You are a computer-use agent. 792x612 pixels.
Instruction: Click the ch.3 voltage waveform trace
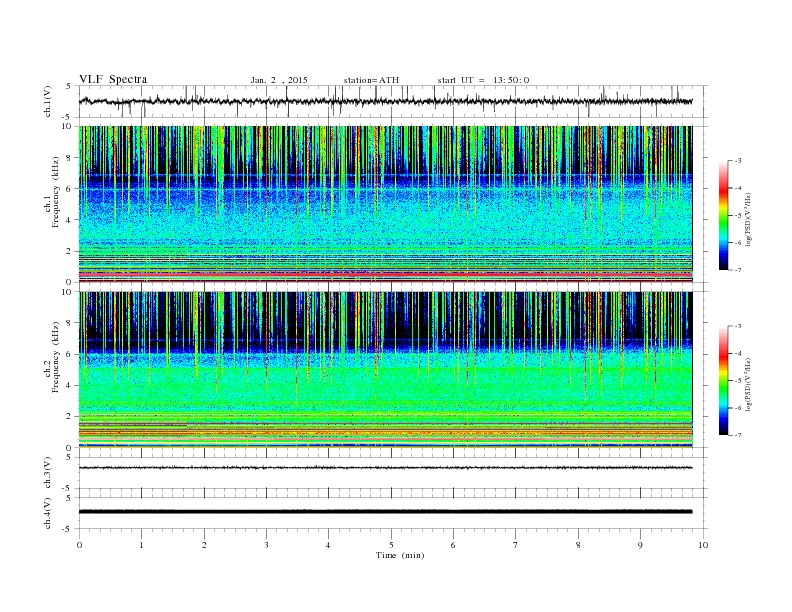tap(386, 468)
